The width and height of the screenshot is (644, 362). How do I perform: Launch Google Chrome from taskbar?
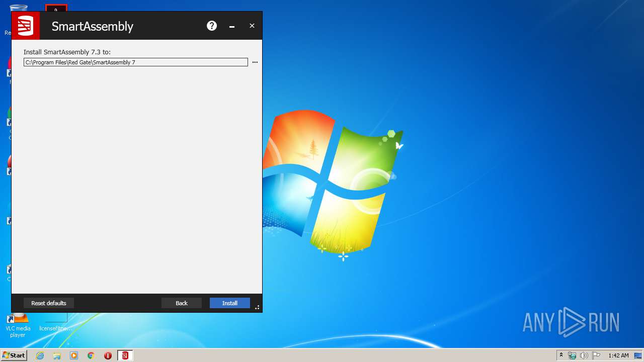91,355
